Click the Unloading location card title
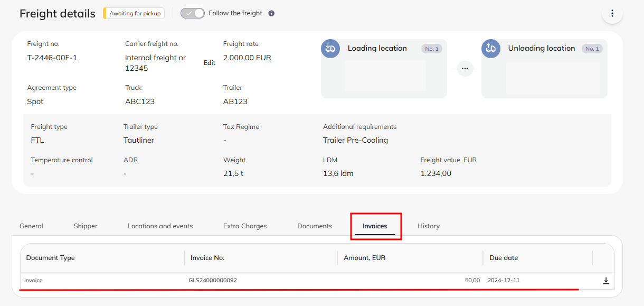This screenshot has width=644, height=306. point(542,48)
